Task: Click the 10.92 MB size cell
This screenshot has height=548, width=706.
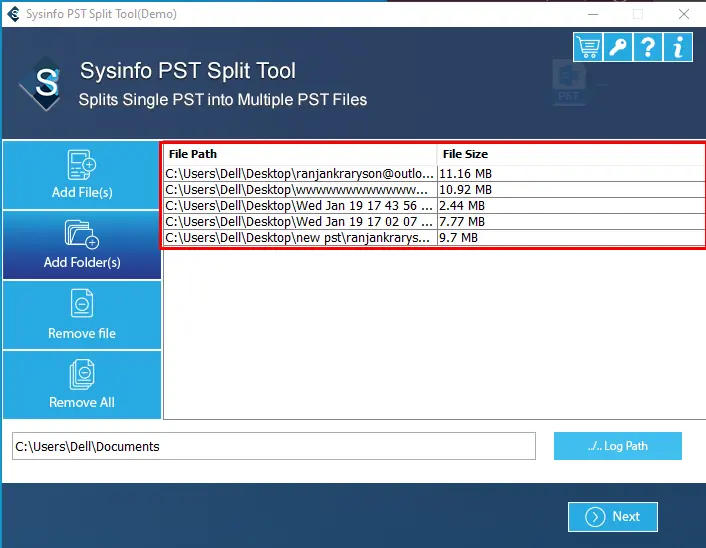Action: click(570, 190)
